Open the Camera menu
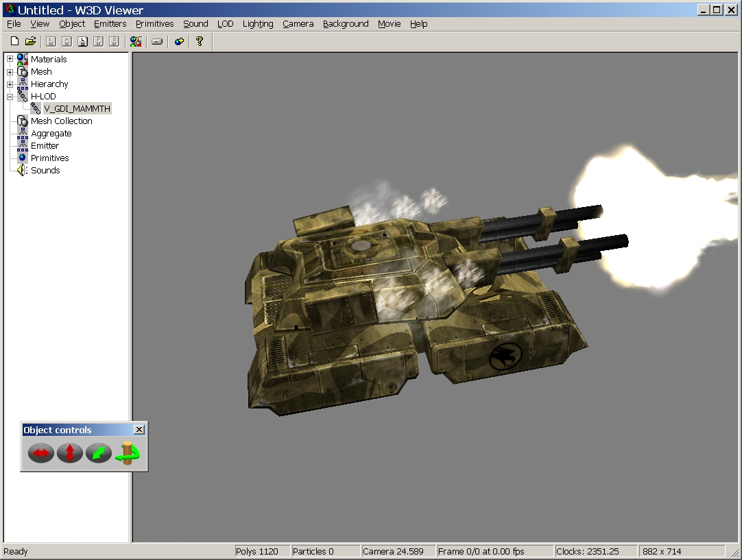Viewport: 742px width, 560px height. click(x=298, y=24)
